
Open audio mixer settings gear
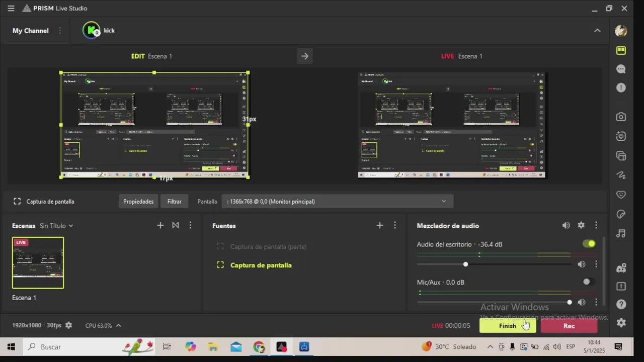tap(581, 225)
